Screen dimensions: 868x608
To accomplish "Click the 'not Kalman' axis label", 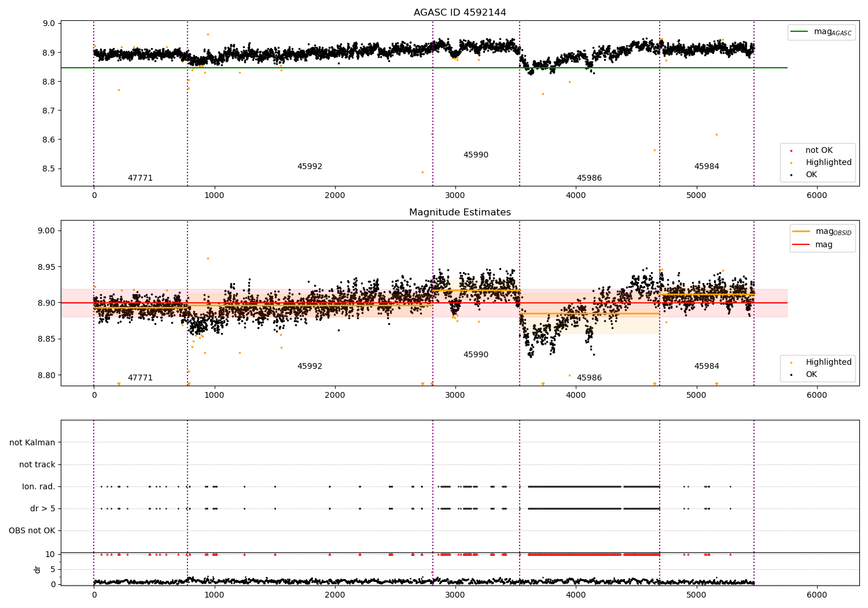I will [32, 443].
